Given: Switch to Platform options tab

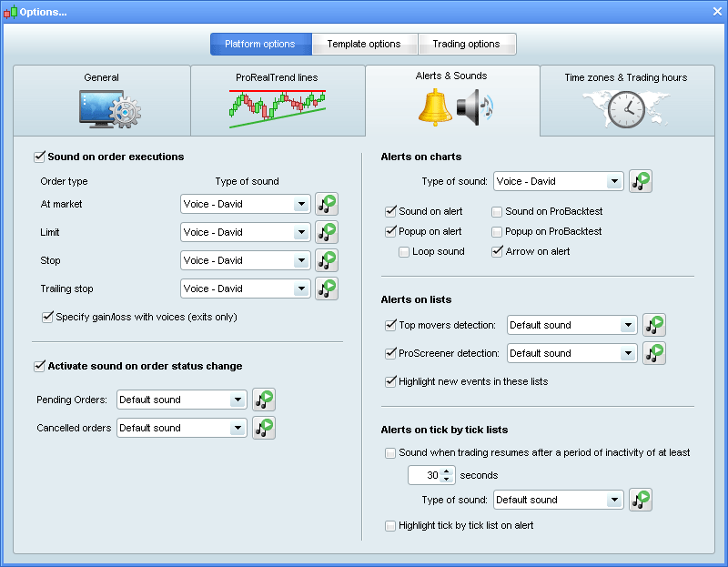Looking at the screenshot, I should (260, 44).
